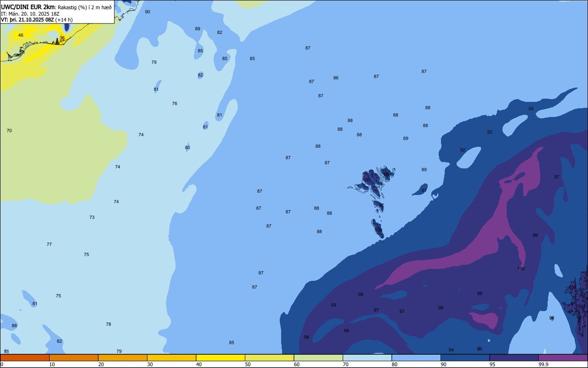Click the 60 legend scale label
Viewport: 588px width, 368px height.
pos(297,364)
